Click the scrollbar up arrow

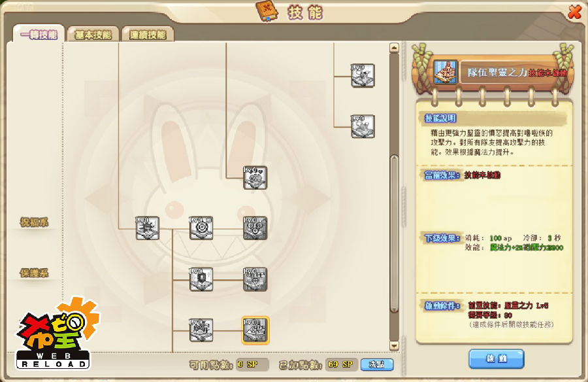click(x=394, y=48)
